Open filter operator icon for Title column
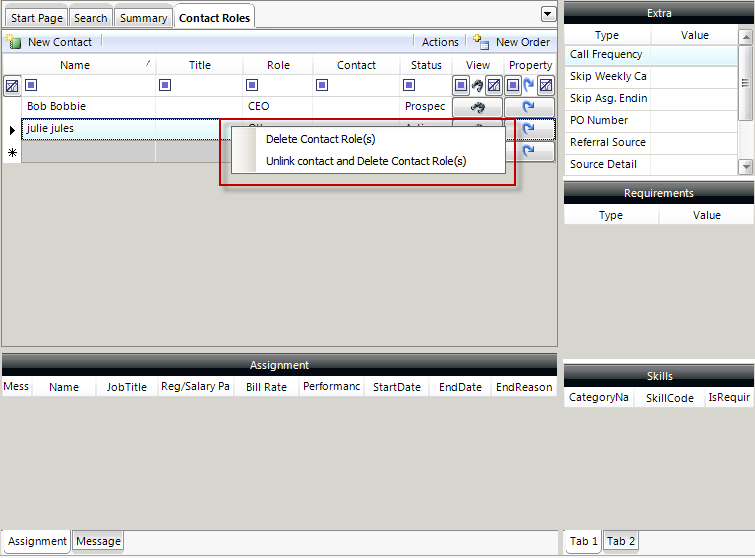The width and height of the screenshot is (755, 558). point(165,85)
